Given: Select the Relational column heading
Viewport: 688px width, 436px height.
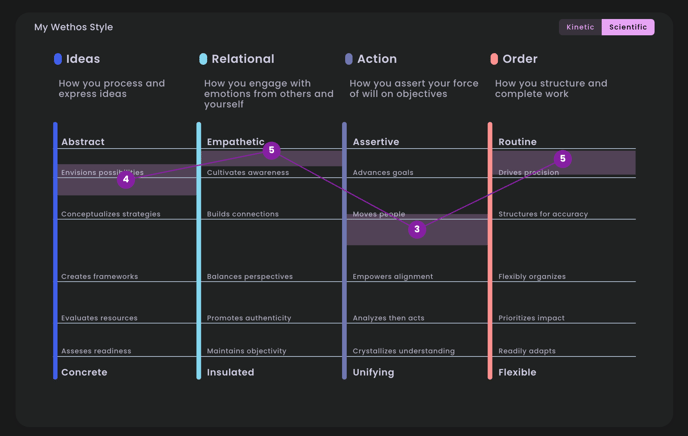Looking at the screenshot, I should click(x=243, y=59).
